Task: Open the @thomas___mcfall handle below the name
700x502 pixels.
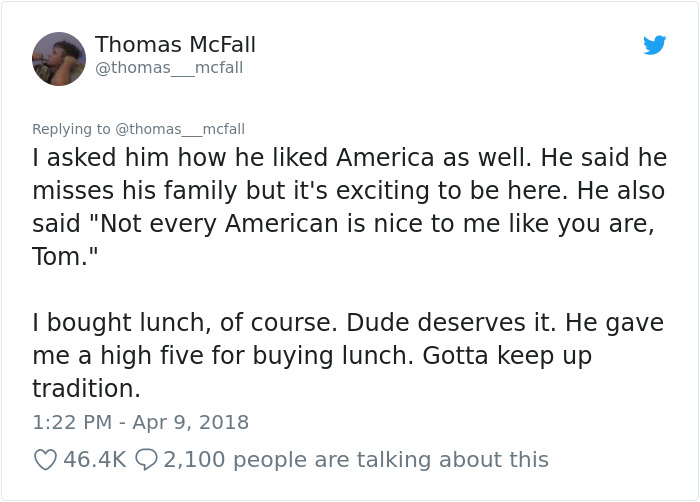Action: 168,68
